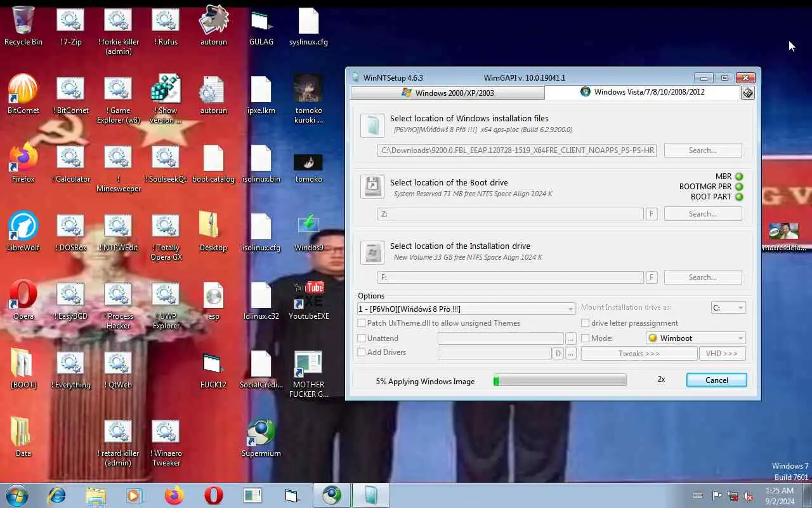Select the ! 7-Zip desktop icon
Image resolution: width=812 pixels, height=508 pixels.
point(70,27)
